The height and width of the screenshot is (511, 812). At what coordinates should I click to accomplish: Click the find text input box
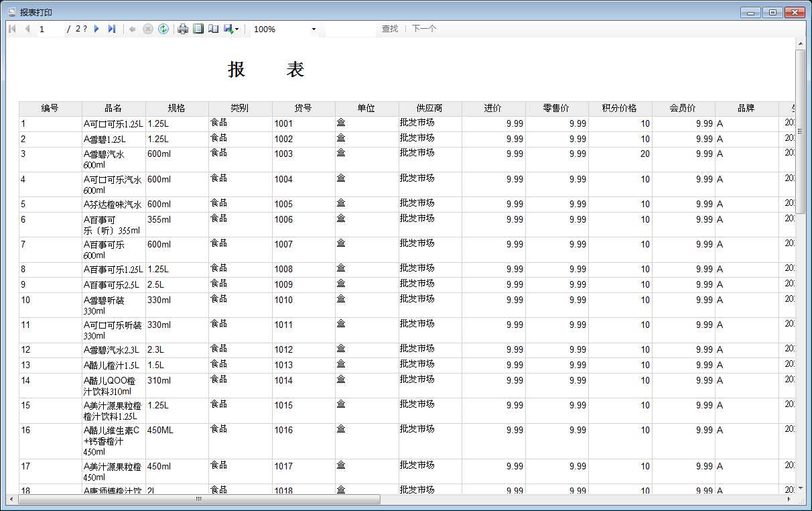[350, 29]
